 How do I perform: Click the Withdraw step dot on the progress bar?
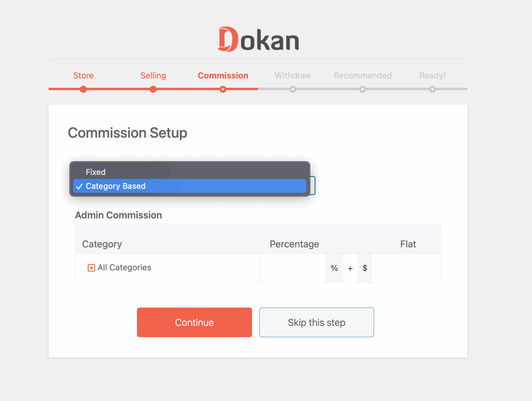pyautogui.click(x=293, y=89)
